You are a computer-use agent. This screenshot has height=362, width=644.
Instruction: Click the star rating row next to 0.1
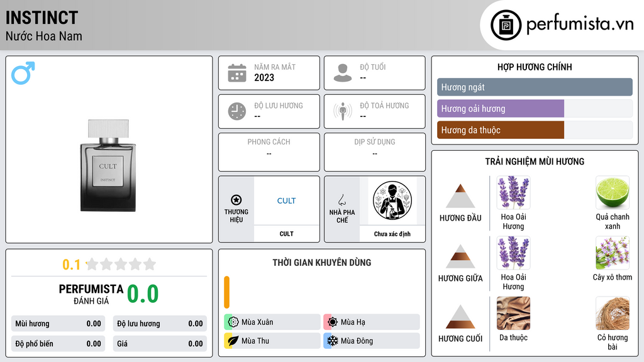121,264
